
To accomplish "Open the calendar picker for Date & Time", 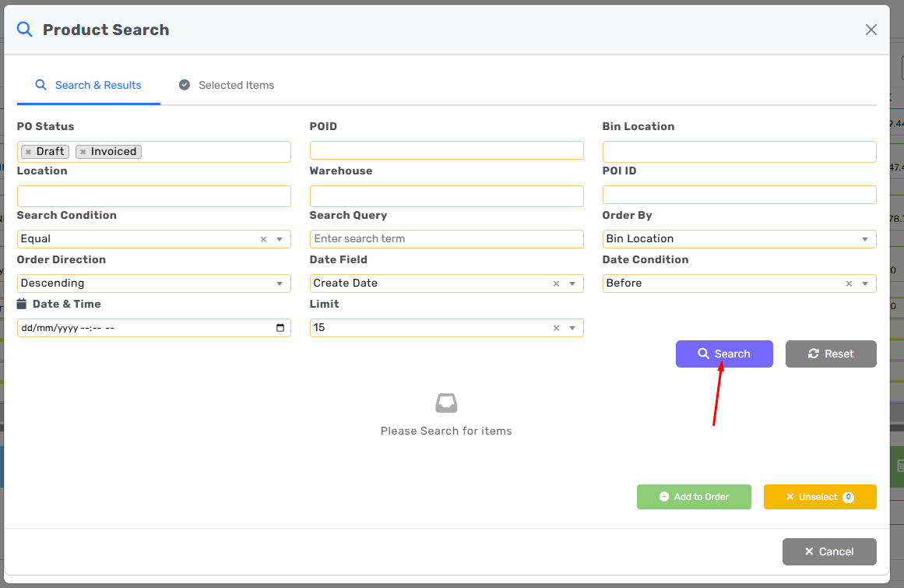I will [x=280, y=328].
